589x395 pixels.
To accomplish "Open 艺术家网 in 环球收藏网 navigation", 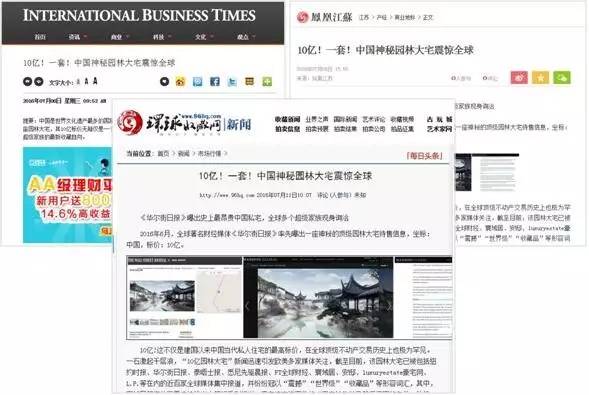I will [x=439, y=129].
